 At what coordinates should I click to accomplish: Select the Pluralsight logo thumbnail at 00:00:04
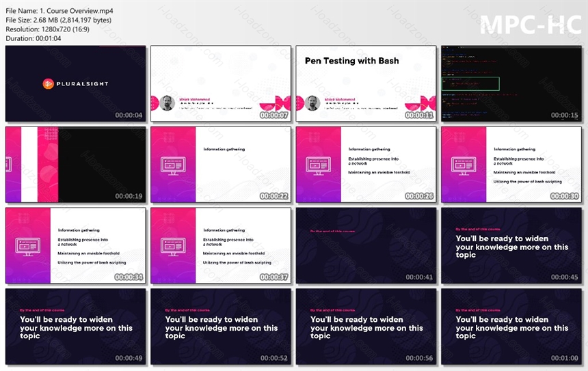pos(76,83)
